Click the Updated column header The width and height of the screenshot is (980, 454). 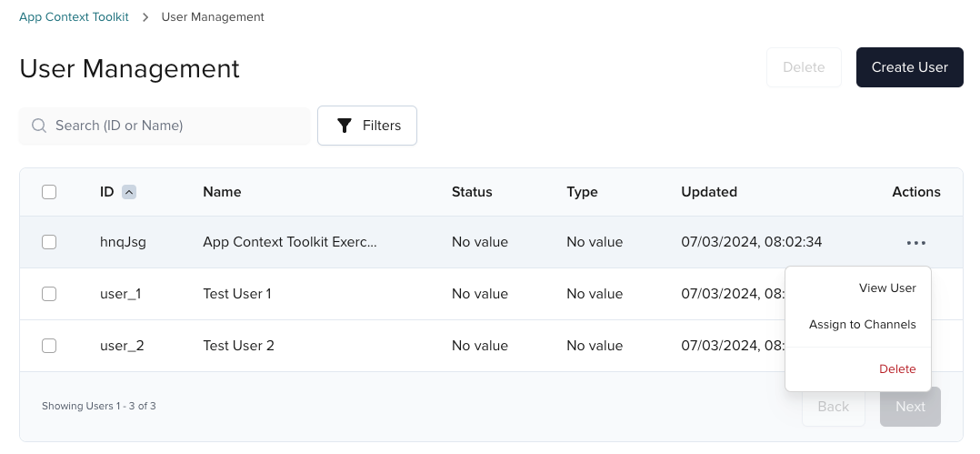(x=709, y=192)
